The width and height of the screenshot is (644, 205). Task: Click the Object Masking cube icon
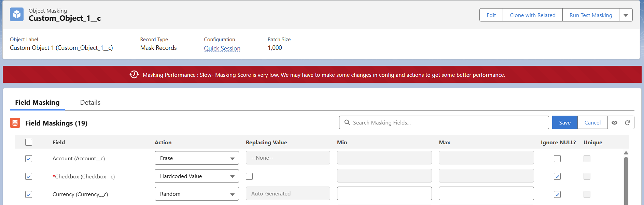pyautogui.click(x=17, y=14)
